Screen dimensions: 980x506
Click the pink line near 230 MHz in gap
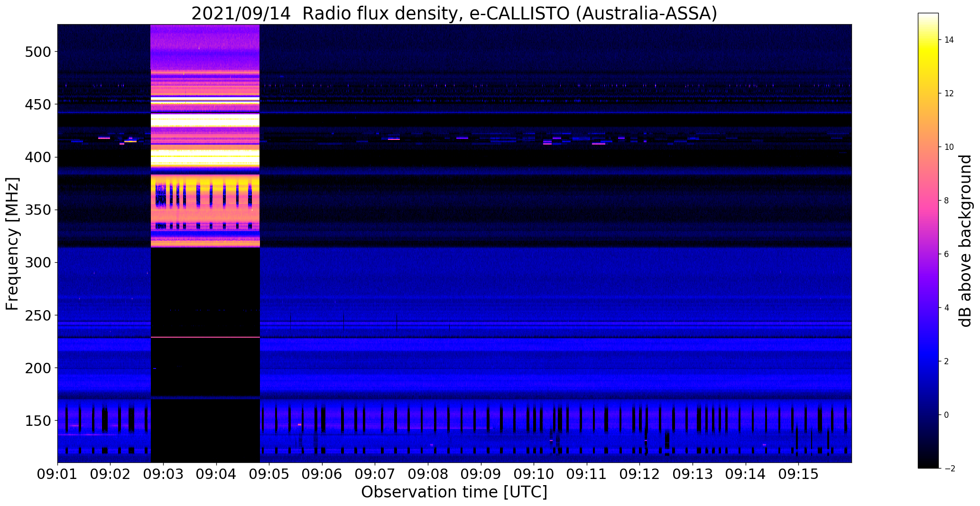205,337
